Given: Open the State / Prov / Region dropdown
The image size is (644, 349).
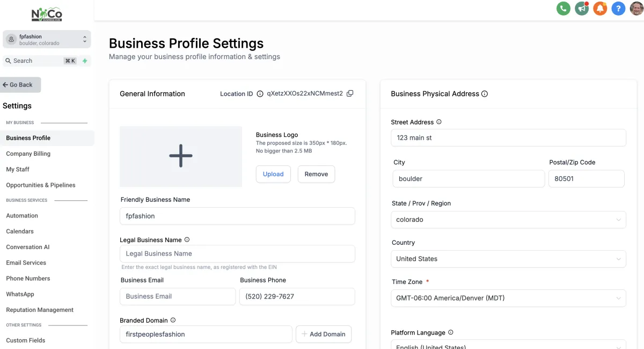Looking at the screenshot, I should 508,220.
